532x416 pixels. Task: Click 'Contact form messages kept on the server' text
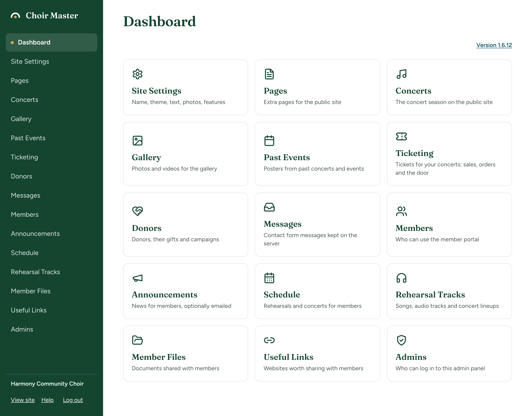(x=310, y=239)
